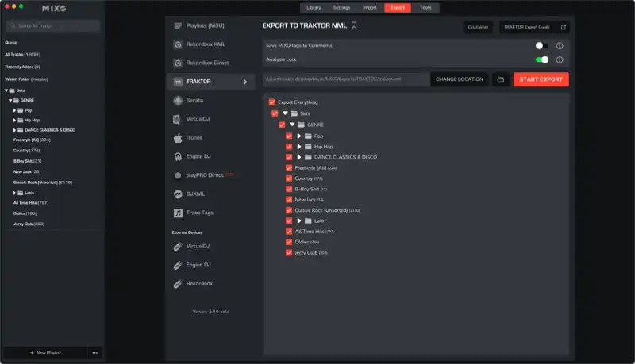Image resolution: width=635 pixels, height=364 pixels.
Task: Select the Rekordbox XML icon
Action: coord(177,44)
